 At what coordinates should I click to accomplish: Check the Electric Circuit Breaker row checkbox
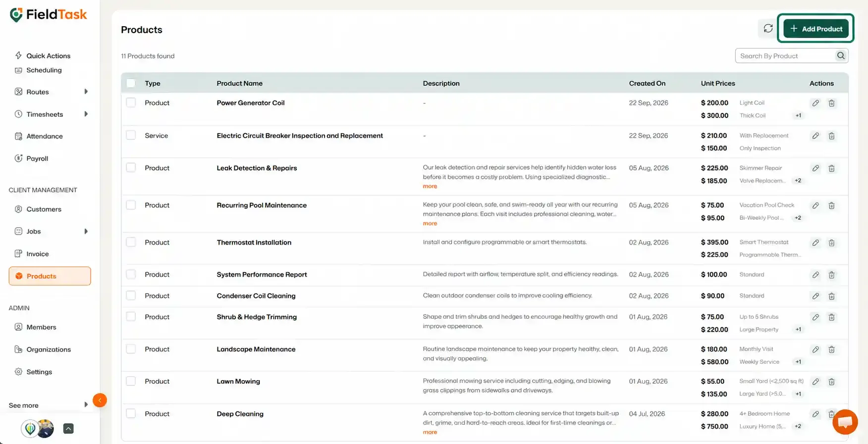click(x=131, y=135)
